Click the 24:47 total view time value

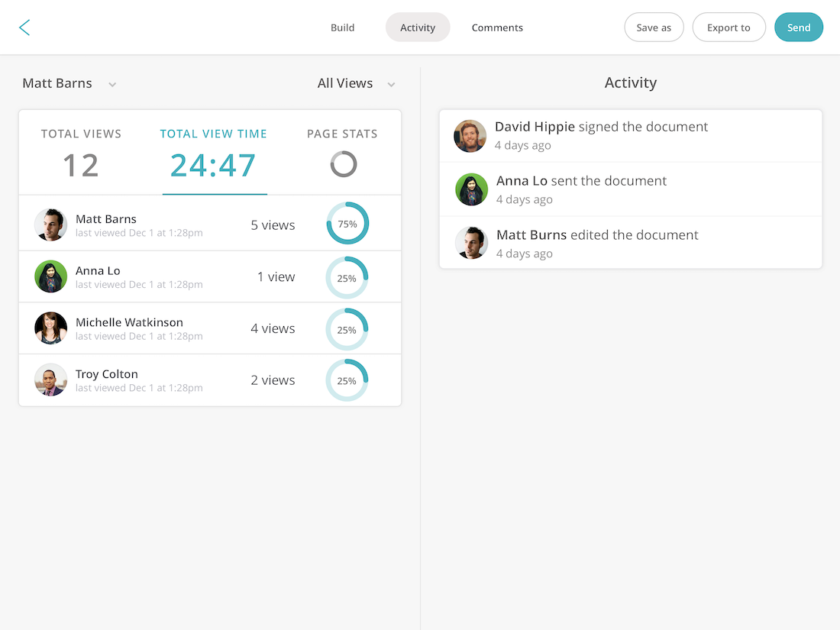pyautogui.click(x=213, y=165)
